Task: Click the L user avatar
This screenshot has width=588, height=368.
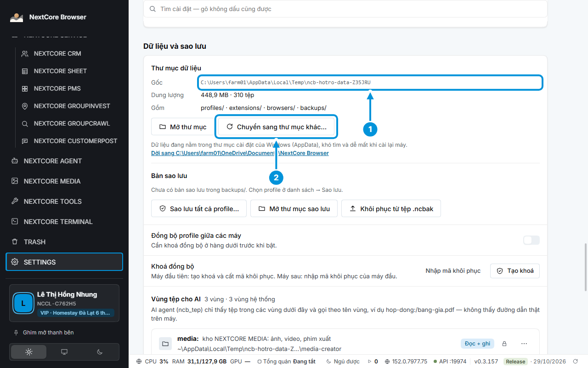Action: [23, 303]
